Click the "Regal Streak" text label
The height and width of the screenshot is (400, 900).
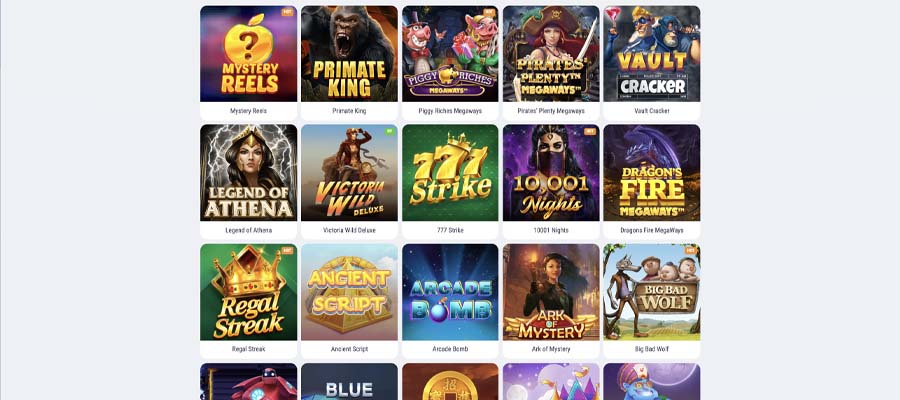pos(249,349)
